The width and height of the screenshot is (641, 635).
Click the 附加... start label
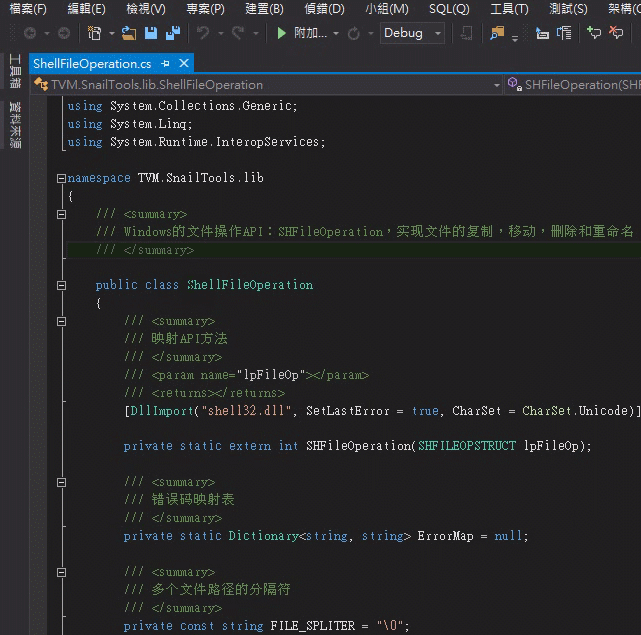tap(310, 33)
